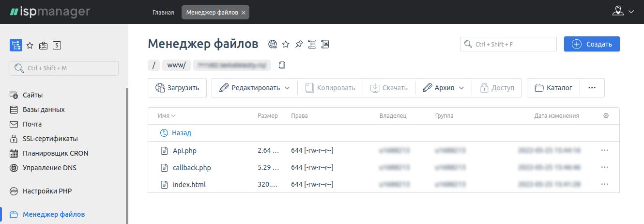This screenshot has height=224, width=644.
Task: Open row actions menu for index.html
Action: (x=604, y=184)
